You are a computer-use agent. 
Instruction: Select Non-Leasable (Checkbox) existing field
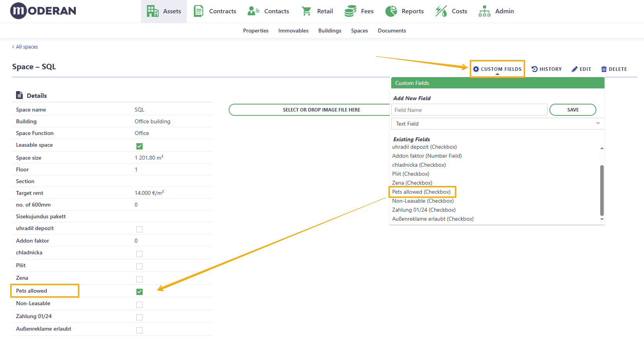[423, 201]
